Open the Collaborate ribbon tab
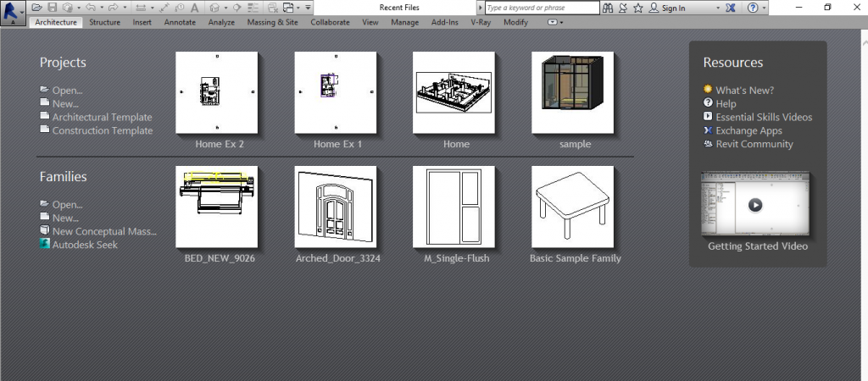Screen dimensions: 868x381 330,22
